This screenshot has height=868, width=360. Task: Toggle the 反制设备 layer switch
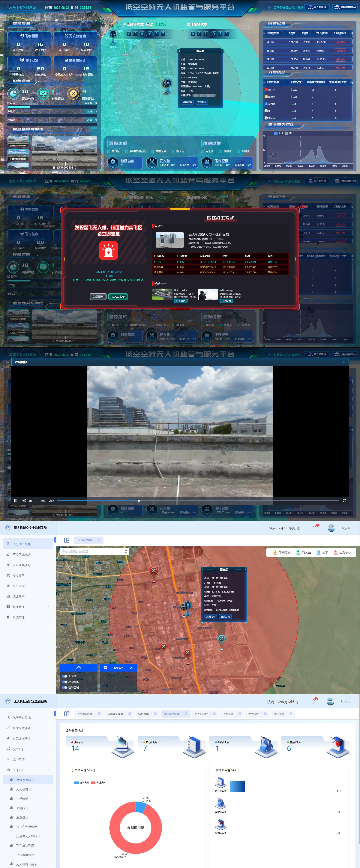point(64,682)
